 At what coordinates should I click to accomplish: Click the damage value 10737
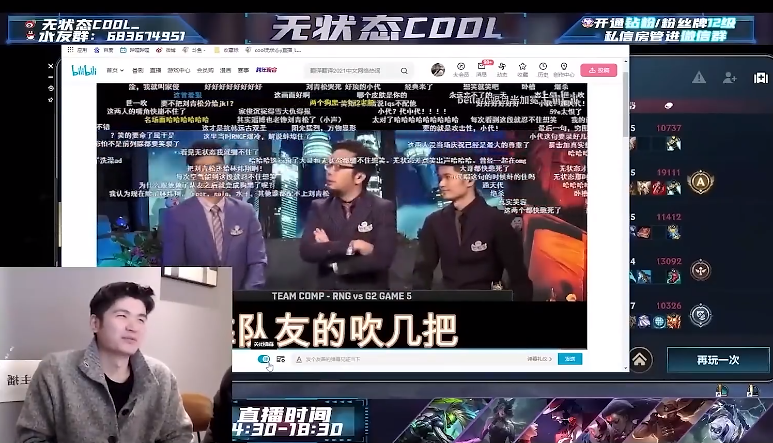(668, 128)
